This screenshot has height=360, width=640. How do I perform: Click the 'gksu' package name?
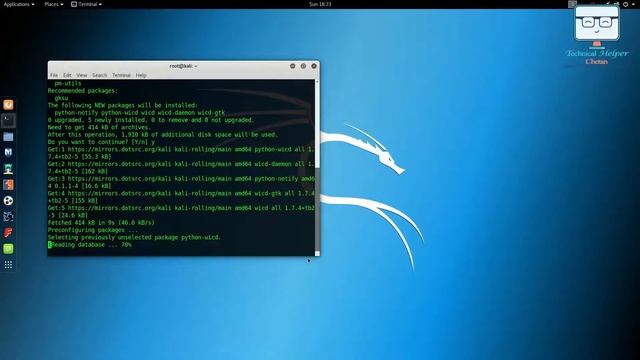[x=61, y=98]
